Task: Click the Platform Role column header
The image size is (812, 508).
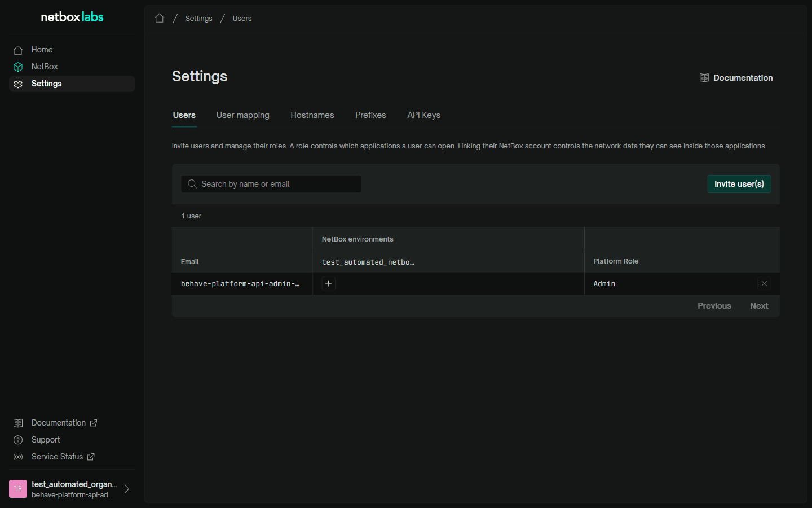Action: 616,261
